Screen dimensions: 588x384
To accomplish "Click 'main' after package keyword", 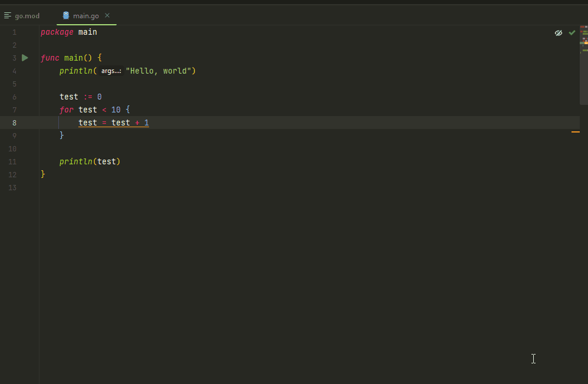I will tap(88, 32).
